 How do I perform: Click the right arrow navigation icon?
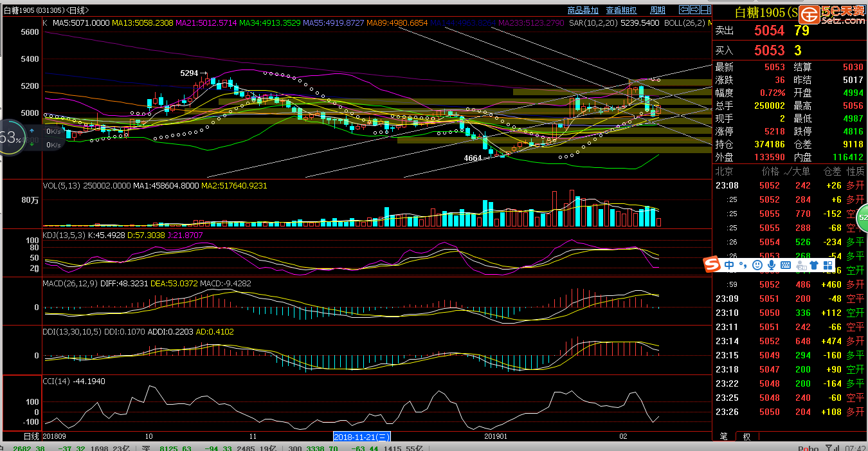tap(696, 10)
